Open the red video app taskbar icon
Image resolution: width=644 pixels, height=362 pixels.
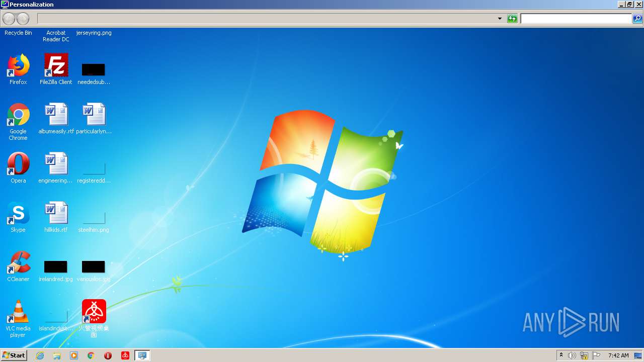(x=125, y=355)
